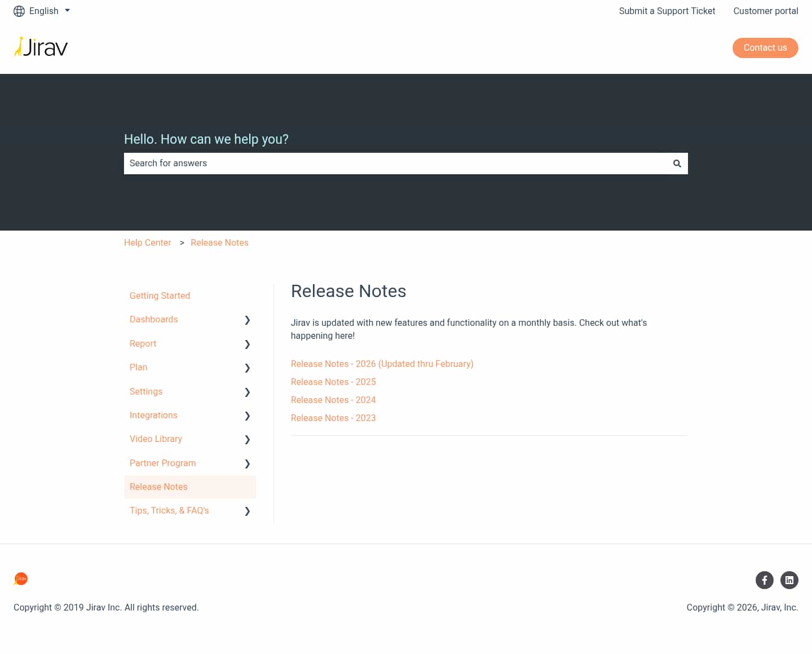Select the Release Notes sidebar item

tap(158, 487)
